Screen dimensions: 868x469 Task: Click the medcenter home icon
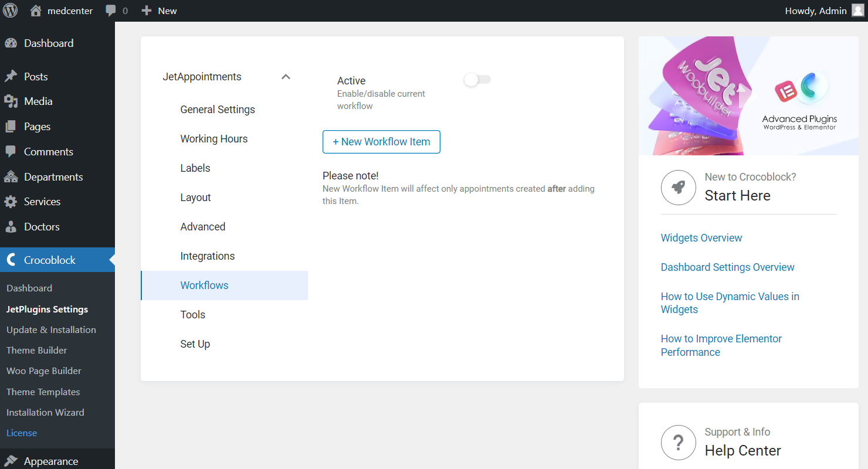point(36,11)
